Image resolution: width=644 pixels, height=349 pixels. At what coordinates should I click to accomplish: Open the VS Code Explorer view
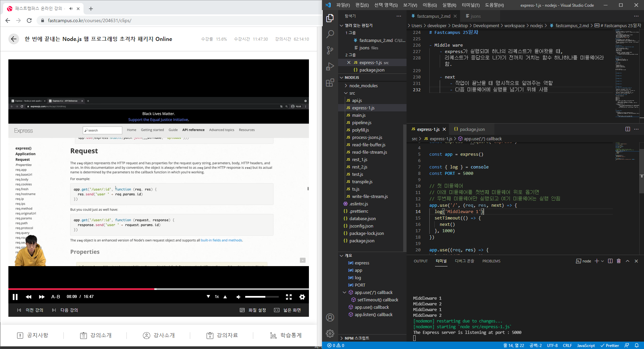330,18
